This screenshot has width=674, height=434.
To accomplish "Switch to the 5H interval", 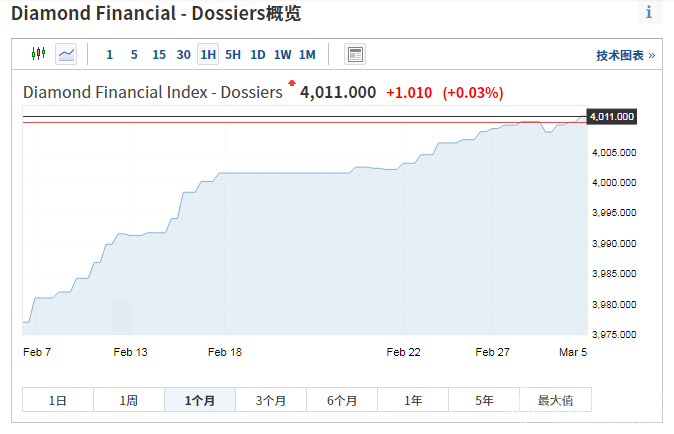I will (x=233, y=55).
